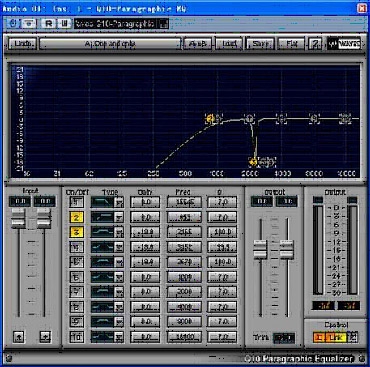Viewport: 370px width, 367px height.
Task: Open band 6 filter type dropdown arrow
Action: [x=119, y=277]
